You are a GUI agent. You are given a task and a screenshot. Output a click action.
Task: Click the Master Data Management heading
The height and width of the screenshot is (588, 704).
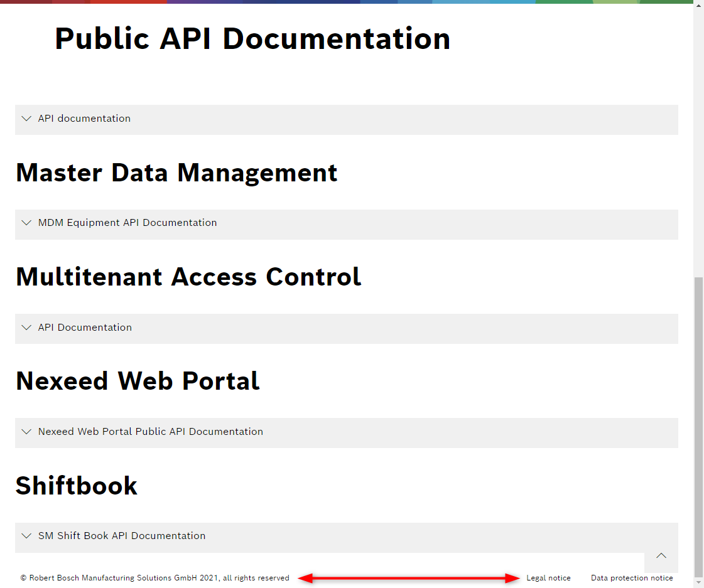(x=176, y=173)
